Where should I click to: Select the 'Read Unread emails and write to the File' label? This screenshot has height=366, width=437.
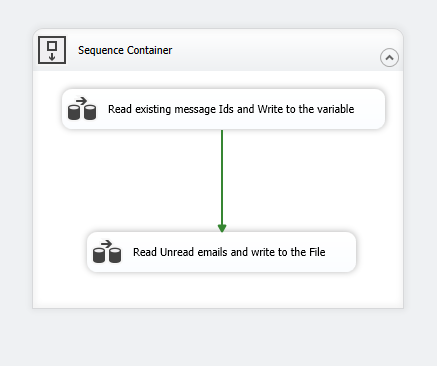[229, 252]
